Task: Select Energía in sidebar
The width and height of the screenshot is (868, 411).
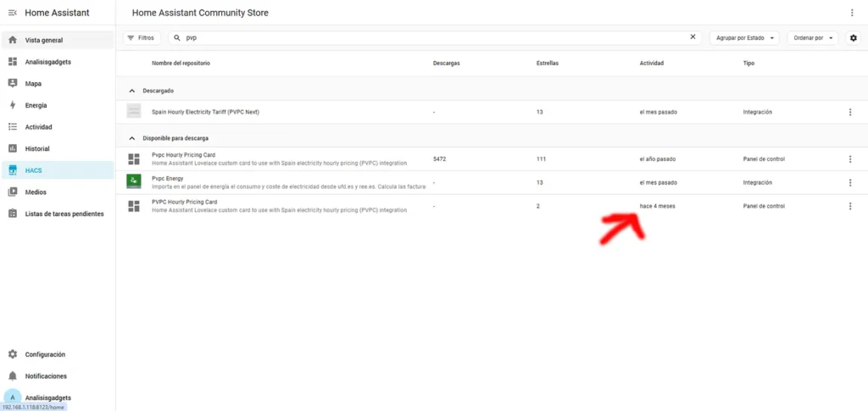Action: point(36,105)
